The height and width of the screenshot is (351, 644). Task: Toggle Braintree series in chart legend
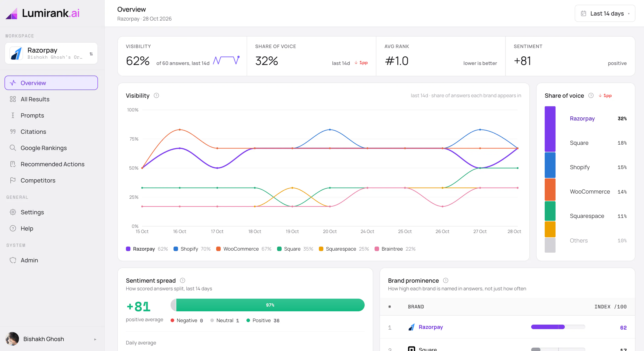pyautogui.click(x=395, y=249)
